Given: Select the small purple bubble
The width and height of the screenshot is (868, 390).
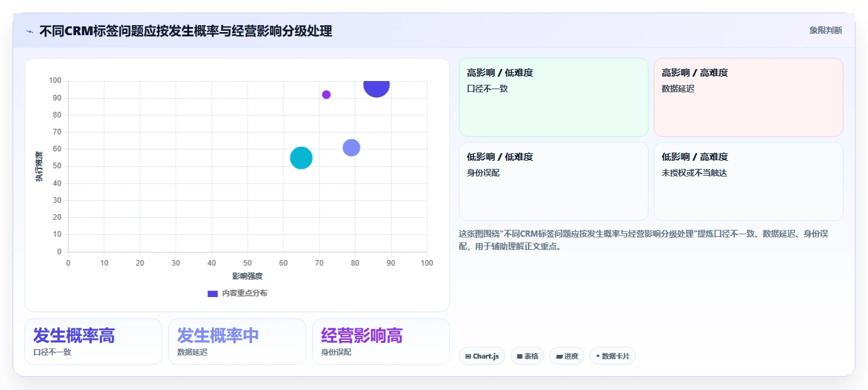Looking at the screenshot, I should 326,95.
